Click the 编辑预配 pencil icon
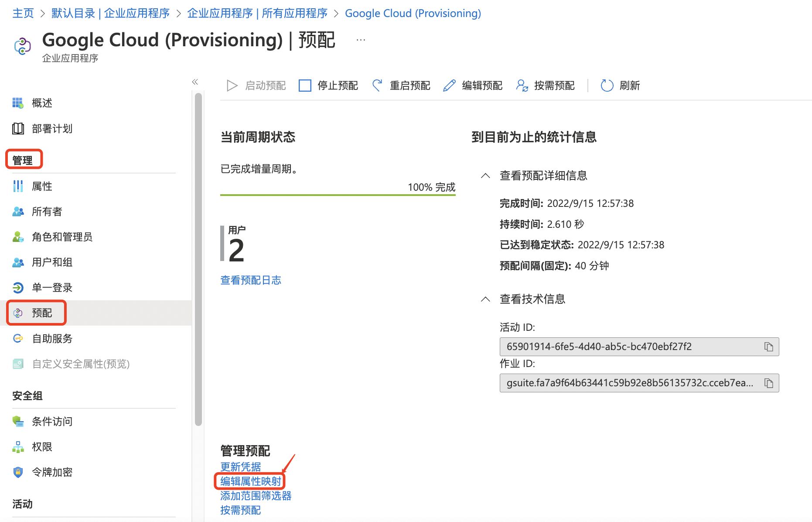This screenshot has height=522, width=812. (x=449, y=86)
